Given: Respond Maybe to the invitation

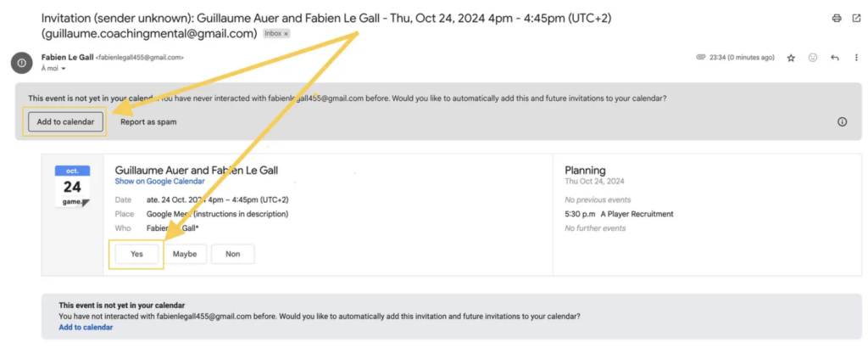Looking at the screenshot, I should [x=185, y=254].
